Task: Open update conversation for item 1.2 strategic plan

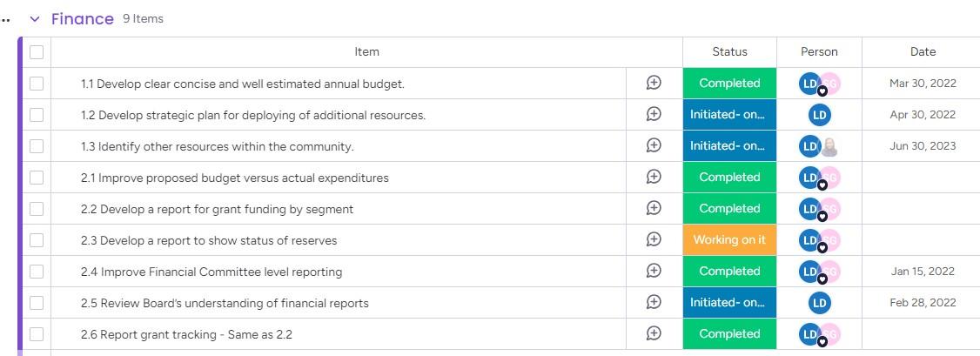Action: click(654, 115)
